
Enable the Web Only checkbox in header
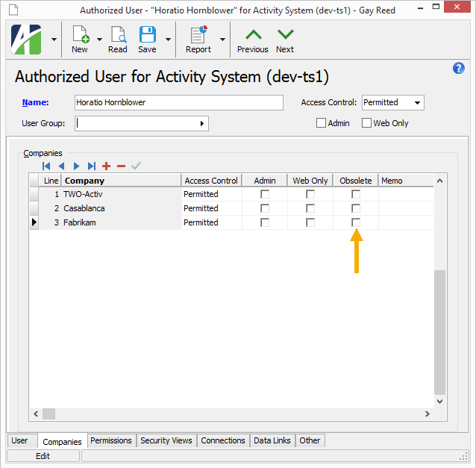[366, 123]
